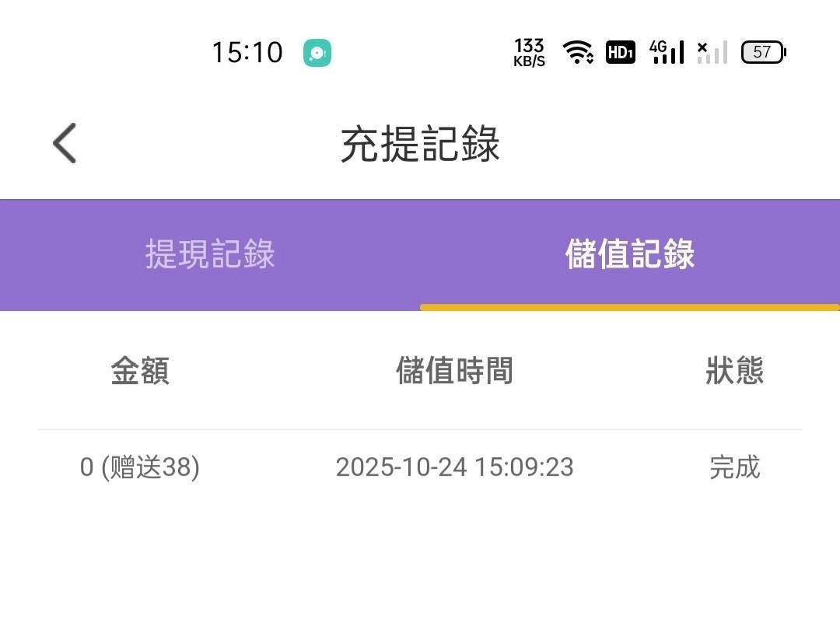
Task: Tap the back arrow icon
Action: click(x=65, y=144)
